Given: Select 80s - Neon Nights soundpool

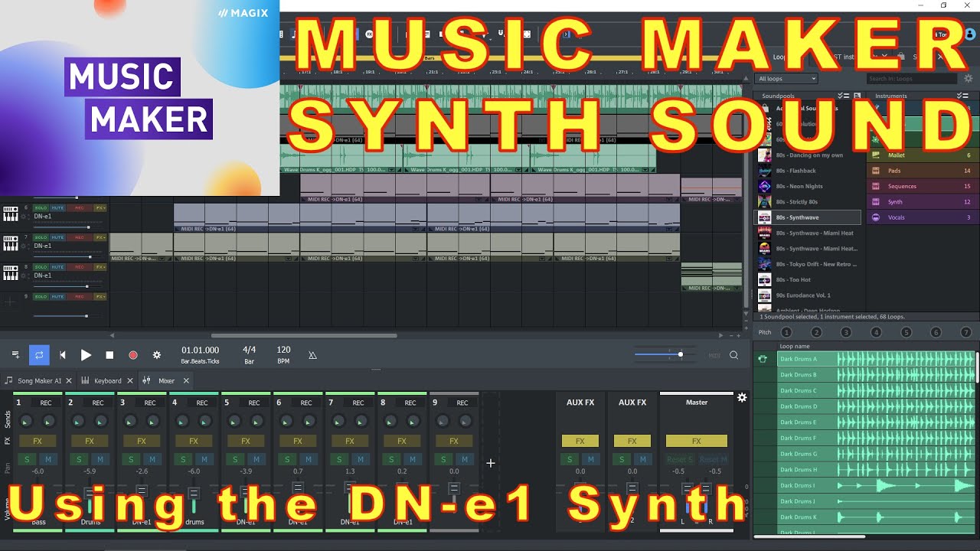Looking at the screenshot, I should pos(809,186).
